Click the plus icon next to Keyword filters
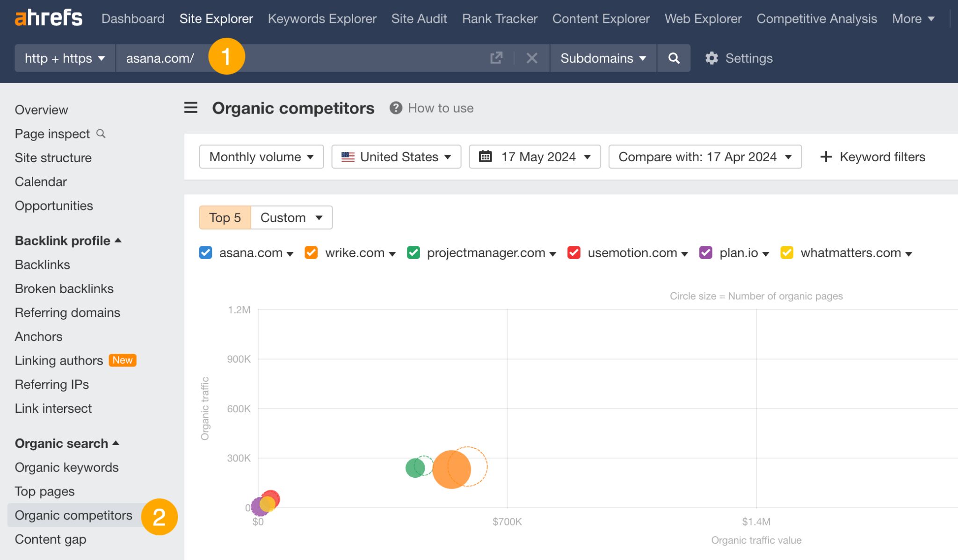 click(825, 157)
